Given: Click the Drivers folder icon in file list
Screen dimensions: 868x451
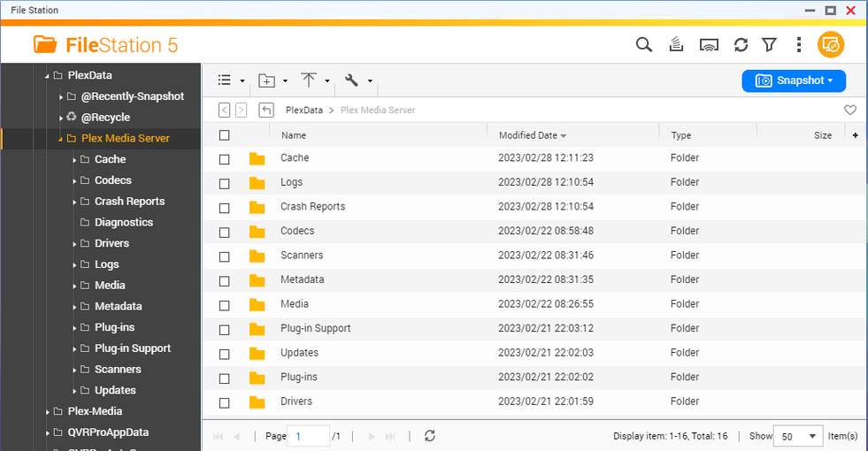Looking at the screenshot, I should tap(257, 402).
